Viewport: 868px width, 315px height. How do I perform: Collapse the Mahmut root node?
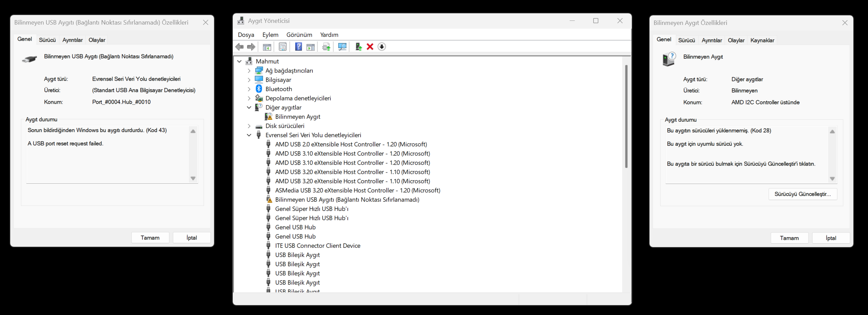click(239, 61)
